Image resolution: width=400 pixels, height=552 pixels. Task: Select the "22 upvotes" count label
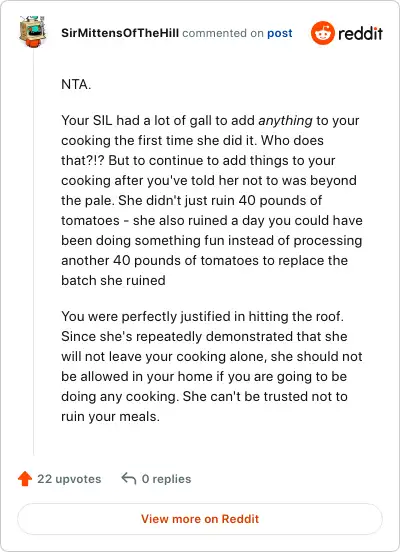tap(69, 479)
